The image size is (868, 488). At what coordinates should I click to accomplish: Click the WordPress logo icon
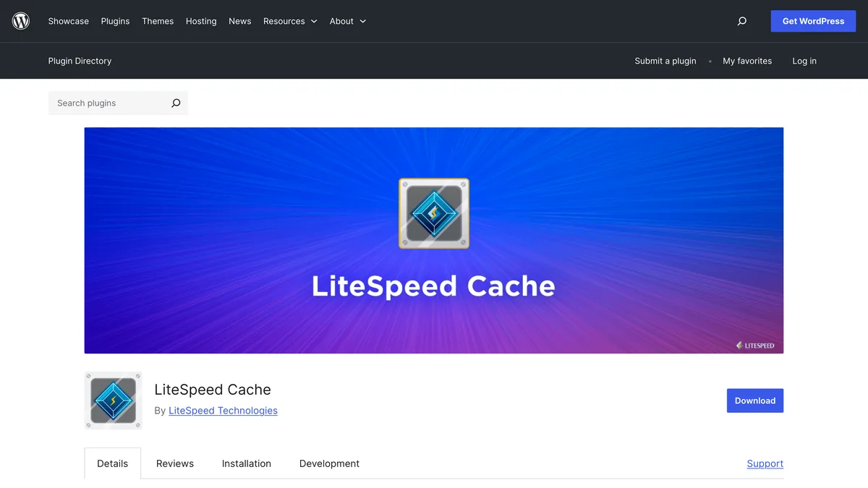click(x=21, y=21)
